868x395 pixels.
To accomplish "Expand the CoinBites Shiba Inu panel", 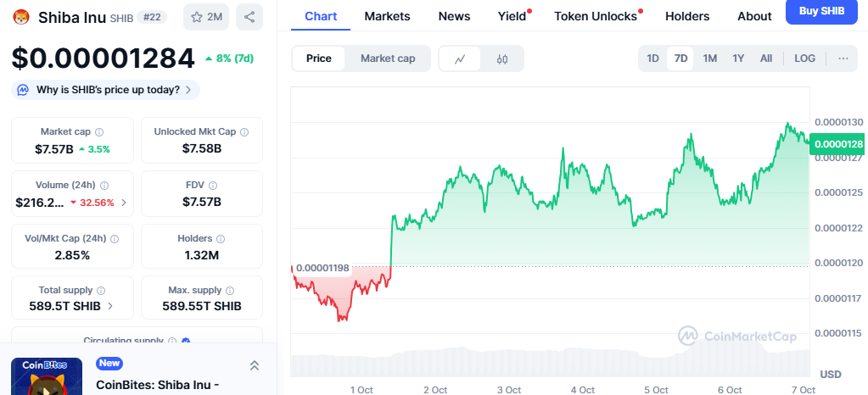I will click(x=254, y=365).
